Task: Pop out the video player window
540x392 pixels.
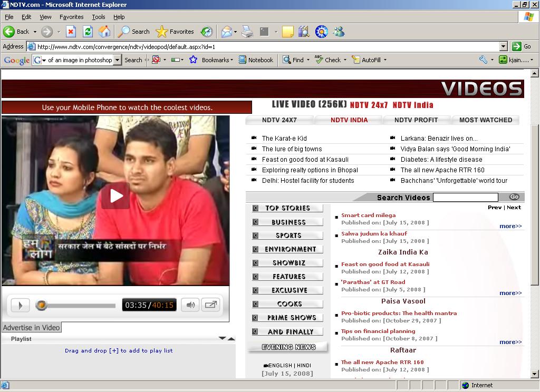Action: click(211, 305)
